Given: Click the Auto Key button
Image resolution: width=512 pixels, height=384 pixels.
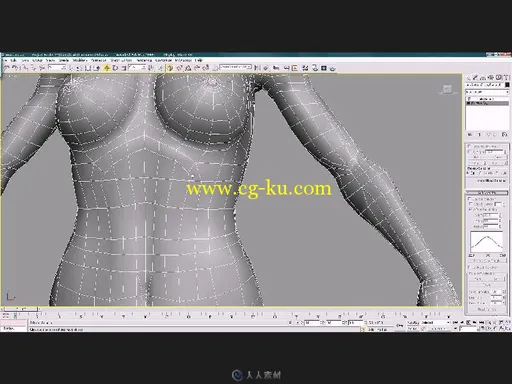Looking at the screenshot, I should (x=413, y=323).
